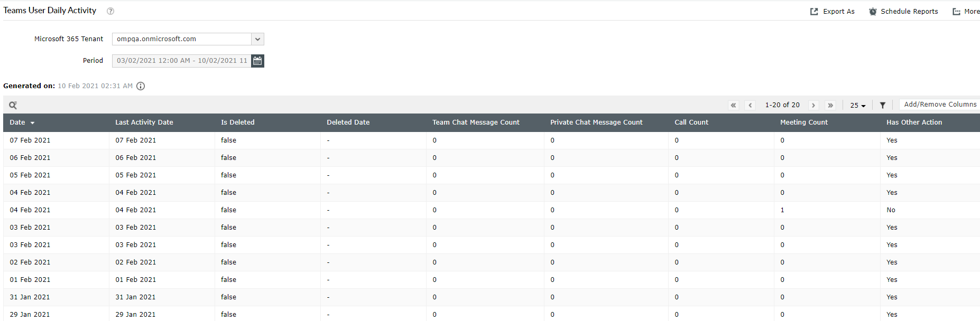This screenshot has width=980, height=321.
Task: Jump to the last page of results
Action: pos(830,105)
